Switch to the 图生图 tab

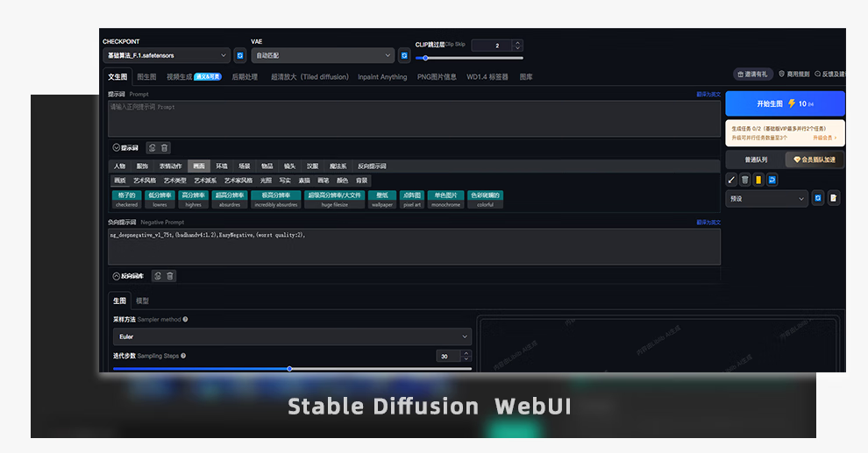tap(146, 77)
